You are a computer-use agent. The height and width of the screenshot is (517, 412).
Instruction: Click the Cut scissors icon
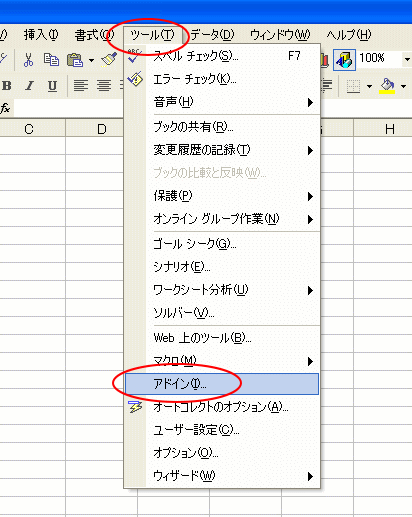tap(28, 60)
